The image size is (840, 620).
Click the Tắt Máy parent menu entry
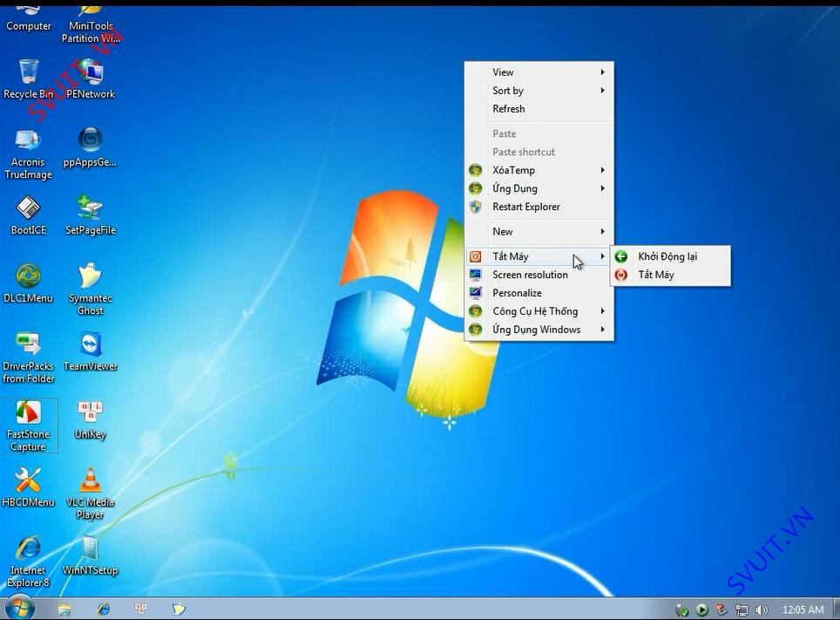539,256
